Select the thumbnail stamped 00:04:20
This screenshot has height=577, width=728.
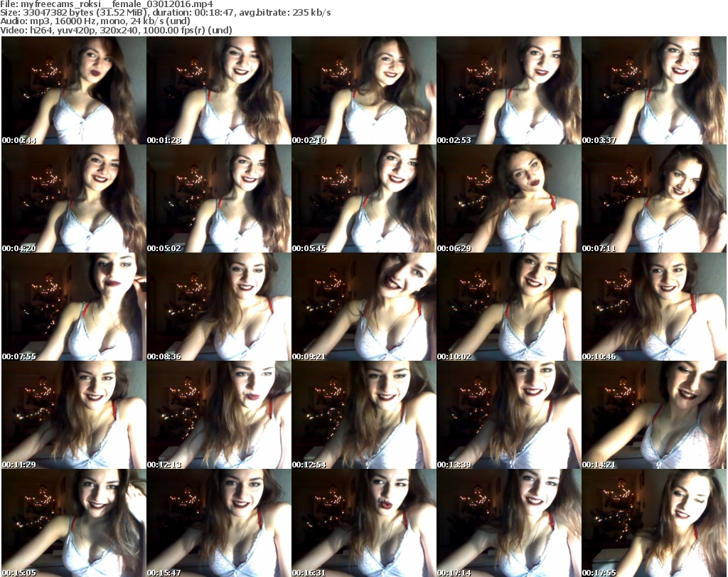click(74, 198)
